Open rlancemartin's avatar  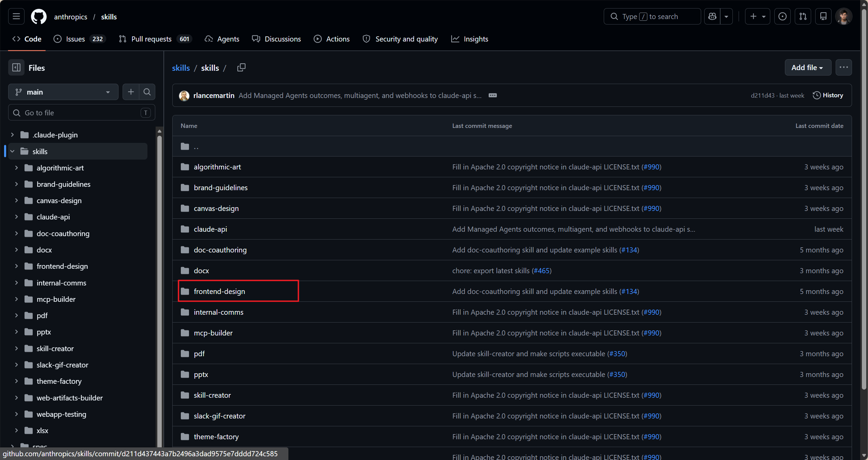184,96
